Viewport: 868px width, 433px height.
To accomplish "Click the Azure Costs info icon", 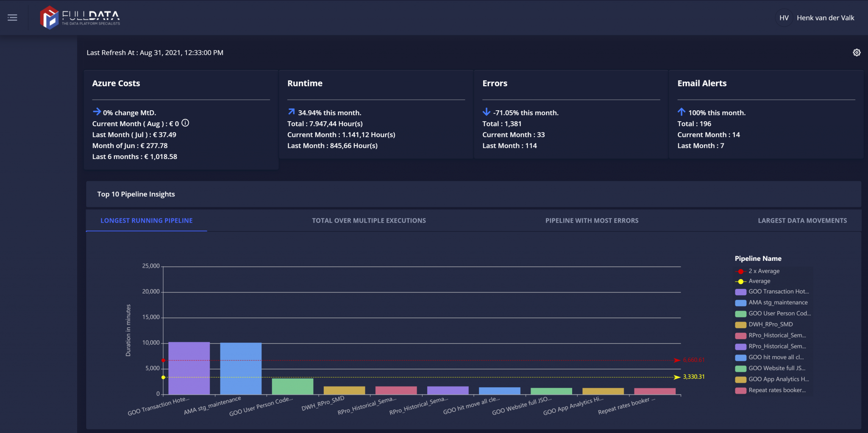I will click(x=185, y=123).
